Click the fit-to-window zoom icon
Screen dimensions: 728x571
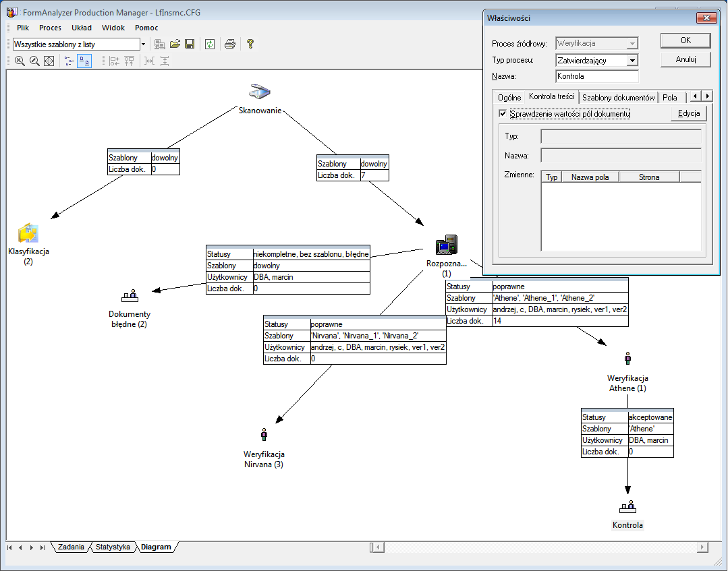click(x=49, y=61)
